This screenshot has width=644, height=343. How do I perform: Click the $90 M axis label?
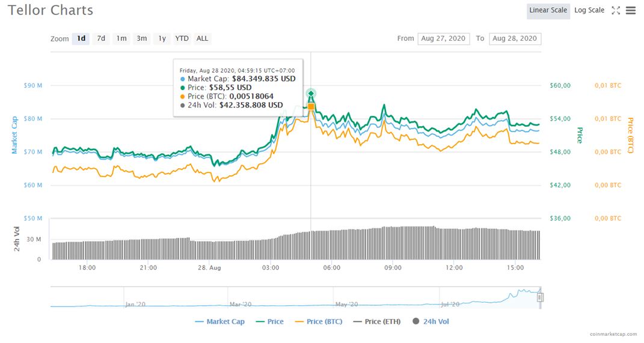33,85
